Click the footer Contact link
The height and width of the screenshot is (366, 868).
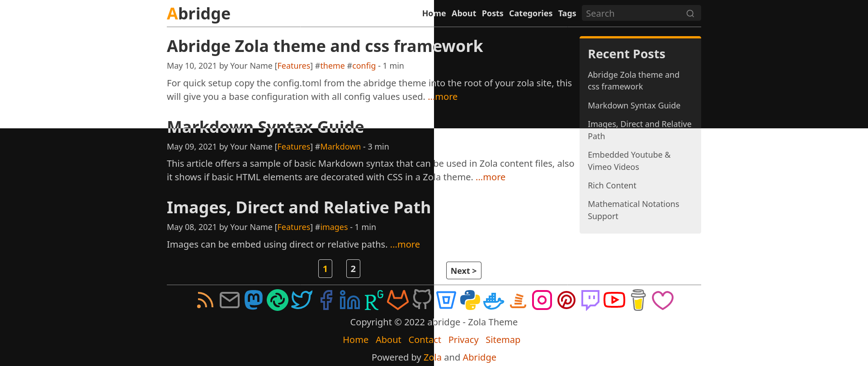[425, 340]
